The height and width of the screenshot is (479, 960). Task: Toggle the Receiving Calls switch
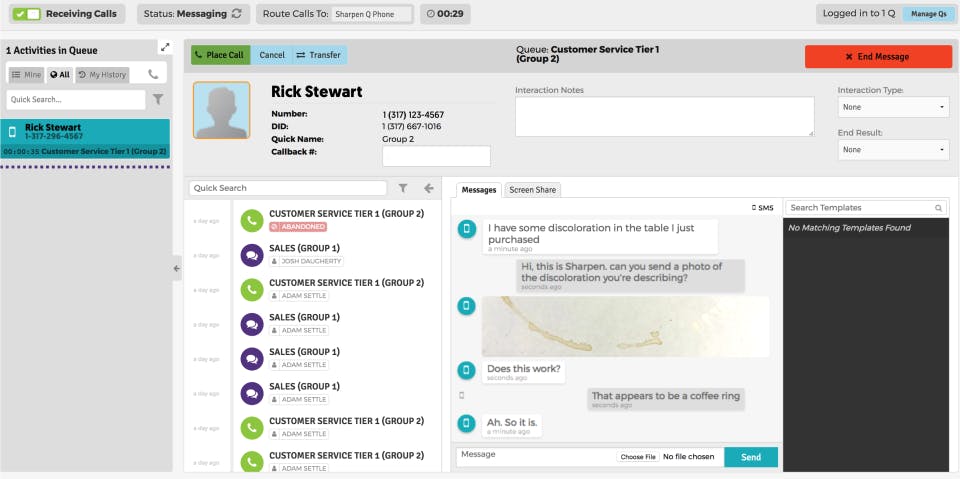(x=26, y=14)
